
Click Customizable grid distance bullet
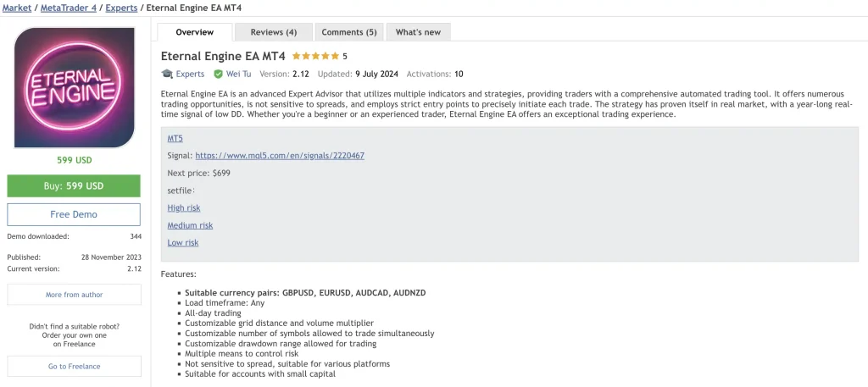click(x=279, y=323)
